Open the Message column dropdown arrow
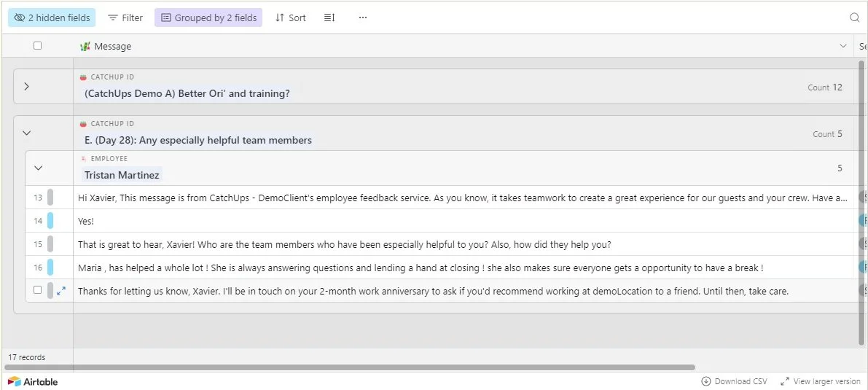Image resolution: width=868 pixels, height=390 pixels. coord(843,46)
